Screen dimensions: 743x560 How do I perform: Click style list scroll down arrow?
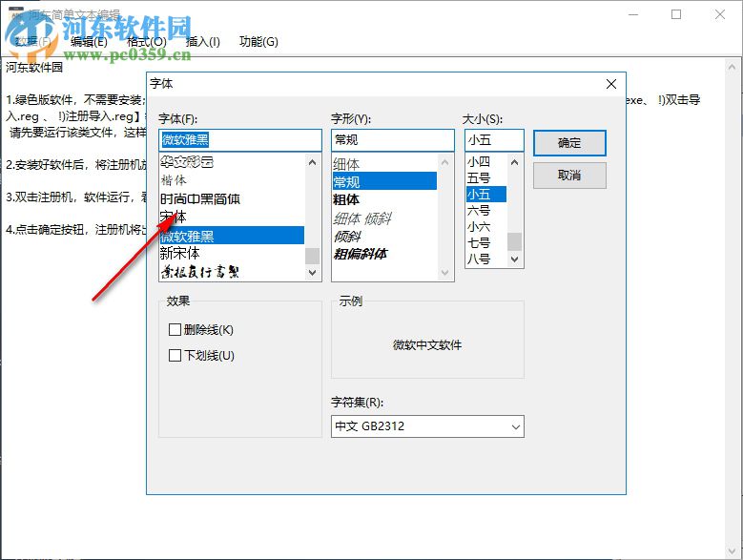coord(444,273)
